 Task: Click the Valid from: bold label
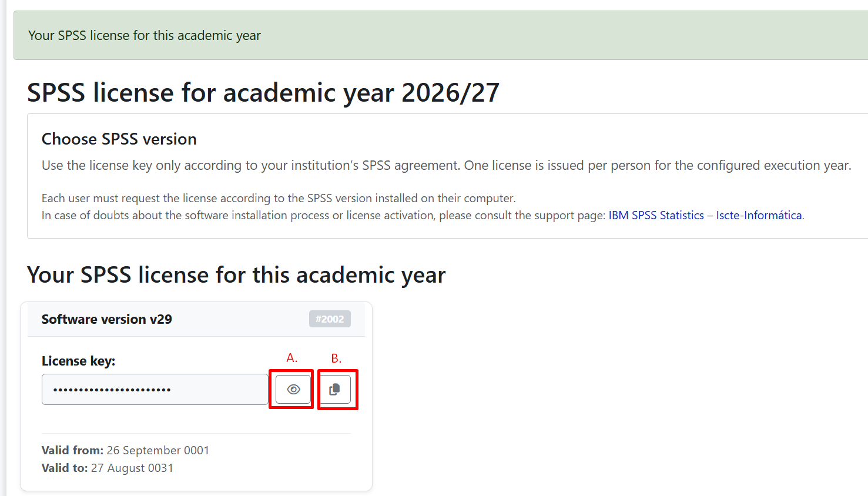tap(72, 450)
